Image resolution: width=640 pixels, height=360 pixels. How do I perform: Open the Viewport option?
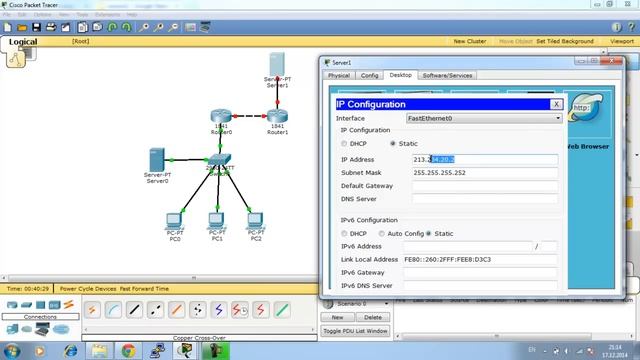622,41
